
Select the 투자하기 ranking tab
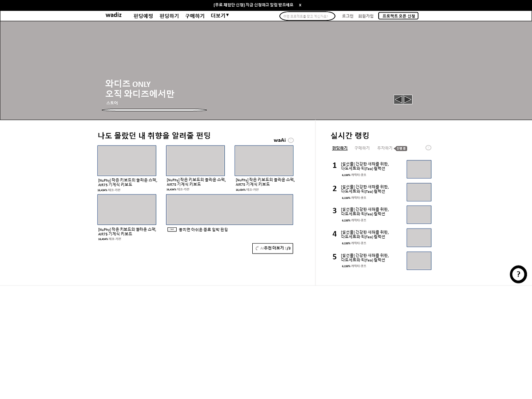coord(384,148)
